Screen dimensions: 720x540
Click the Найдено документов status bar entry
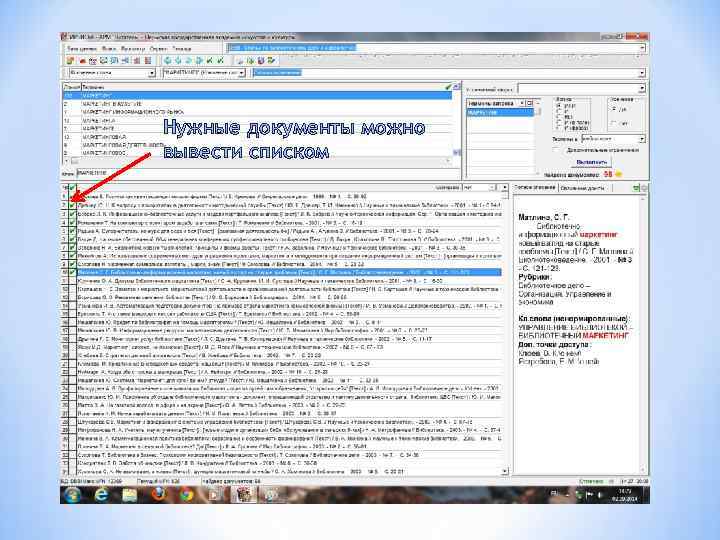[231, 481]
